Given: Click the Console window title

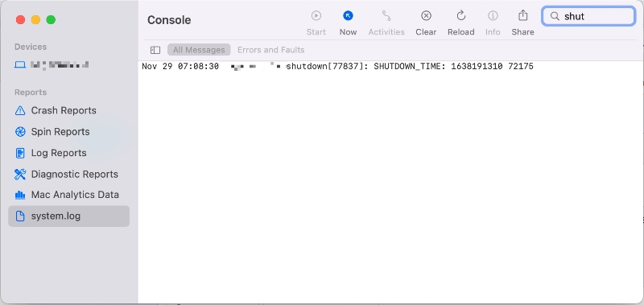Looking at the screenshot, I should [169, 20].
